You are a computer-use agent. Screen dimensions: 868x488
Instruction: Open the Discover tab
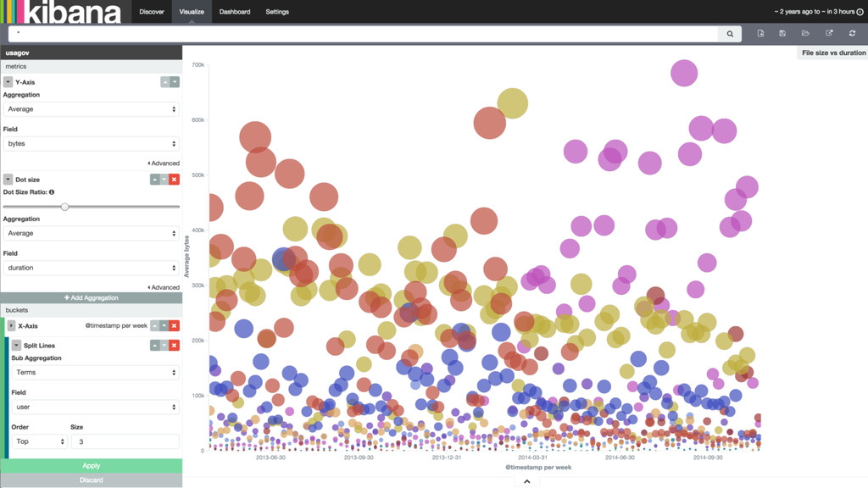tap(152, 12)
